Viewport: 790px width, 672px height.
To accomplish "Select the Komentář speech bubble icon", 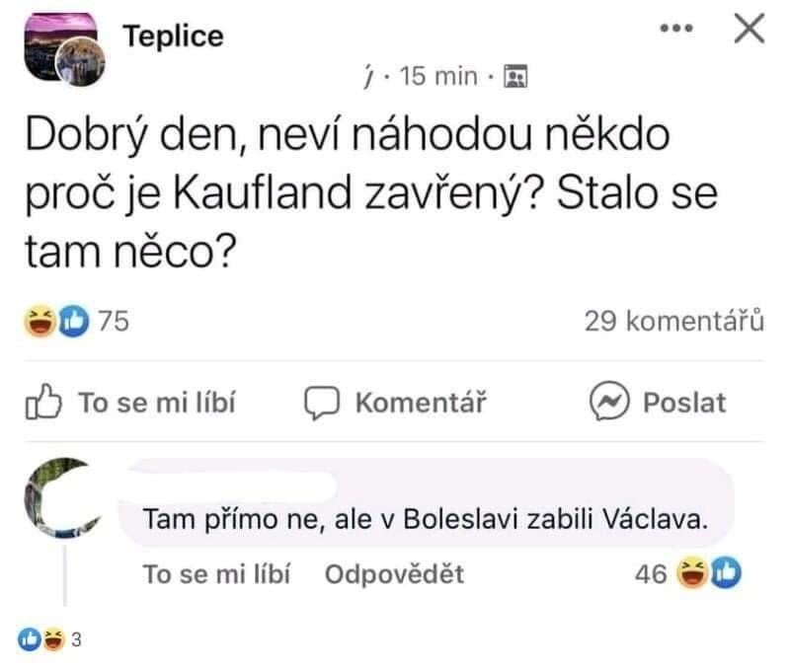I will click(322, 401).
